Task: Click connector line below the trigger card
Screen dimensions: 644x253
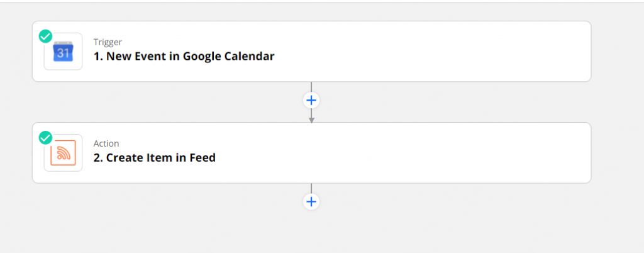Action: (311, 87)
